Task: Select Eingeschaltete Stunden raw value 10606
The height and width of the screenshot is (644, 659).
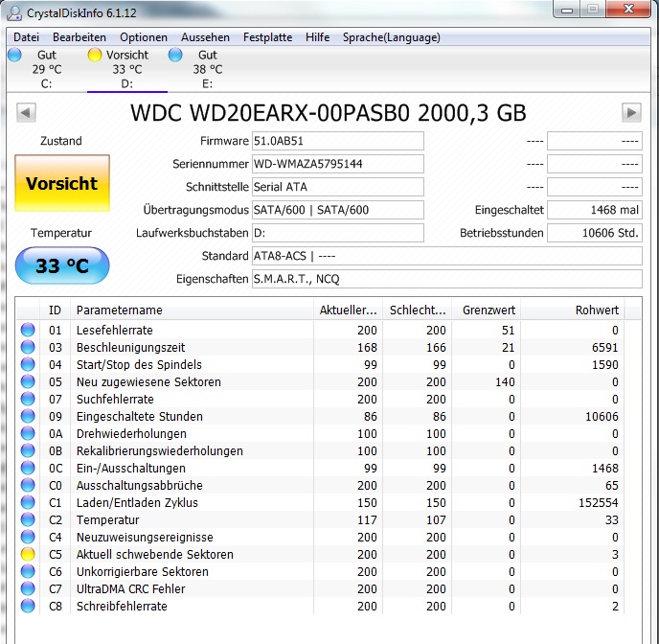Action: point(602,417)
